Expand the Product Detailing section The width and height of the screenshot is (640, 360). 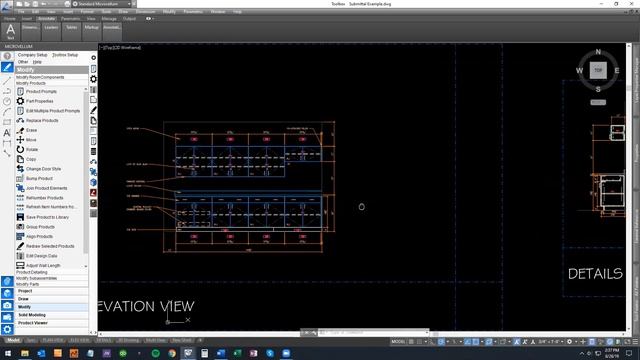click(51, 272)
